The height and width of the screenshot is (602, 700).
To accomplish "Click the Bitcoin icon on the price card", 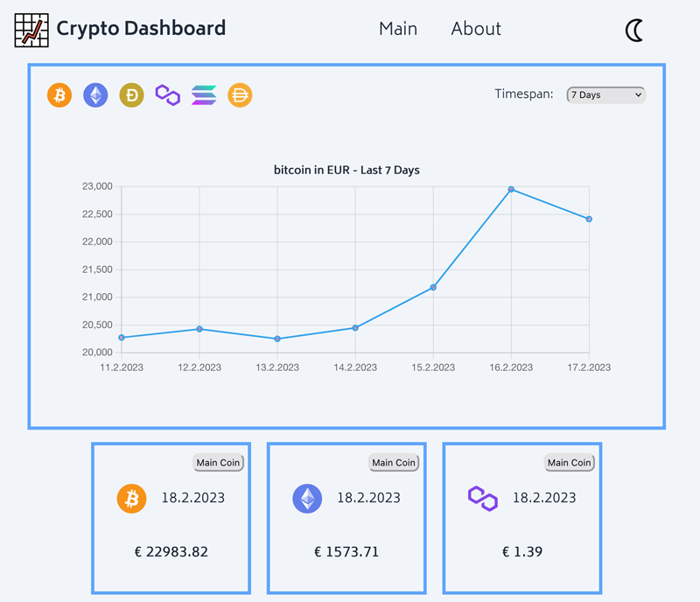I will [x=130, y=498].
